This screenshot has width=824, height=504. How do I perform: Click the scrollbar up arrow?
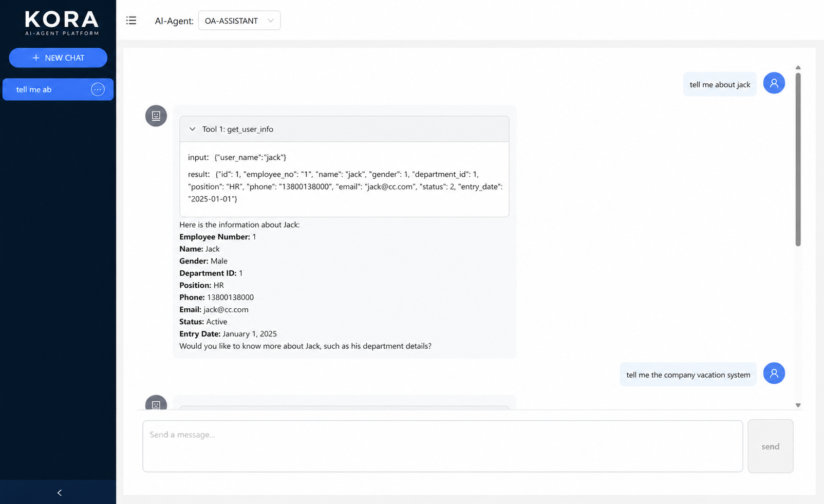798,68
